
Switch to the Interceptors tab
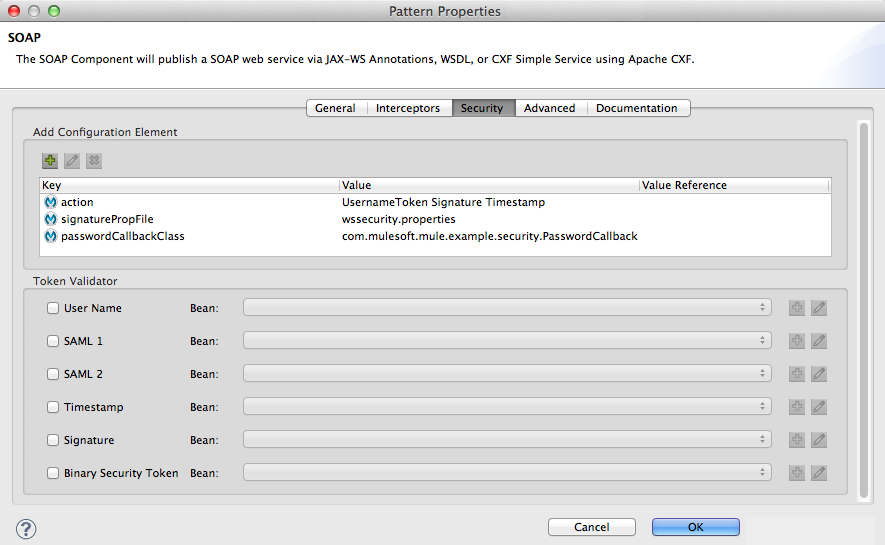407,108
